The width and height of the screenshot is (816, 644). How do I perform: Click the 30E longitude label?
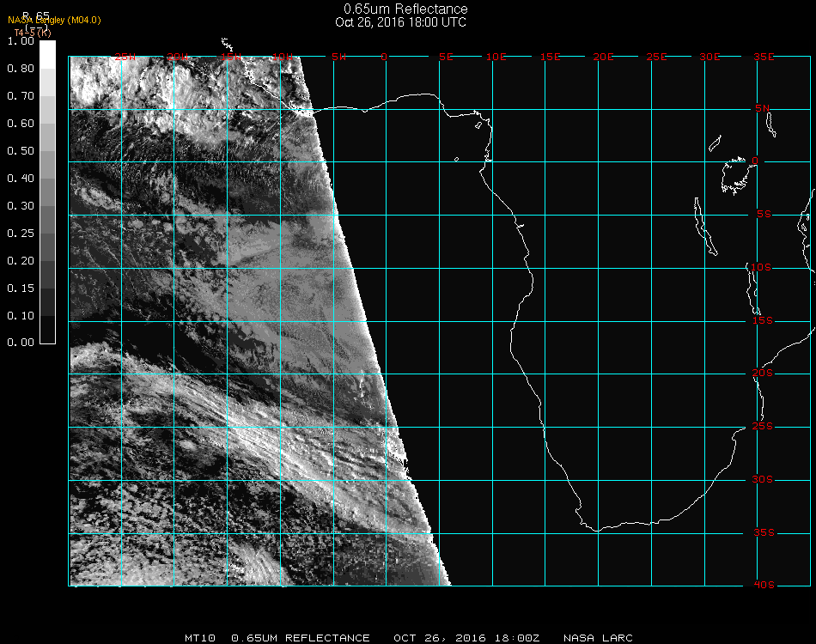point(709,57)
